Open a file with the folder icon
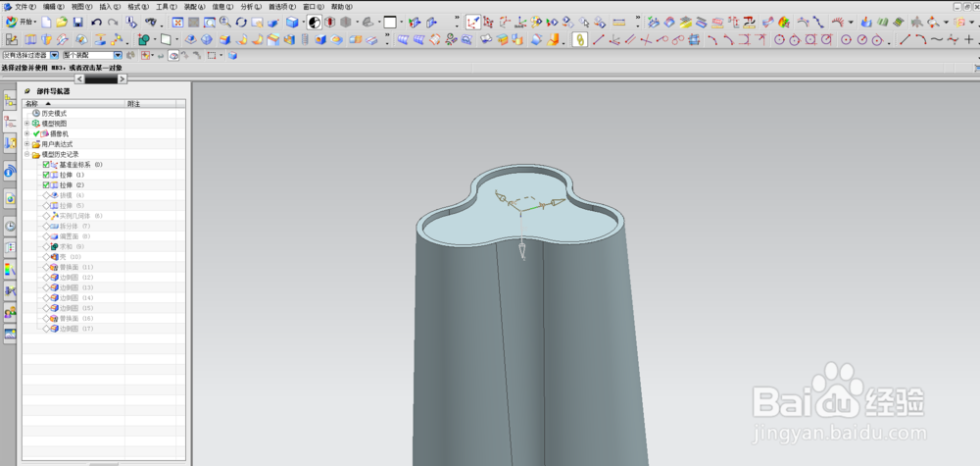 [62, 22]
